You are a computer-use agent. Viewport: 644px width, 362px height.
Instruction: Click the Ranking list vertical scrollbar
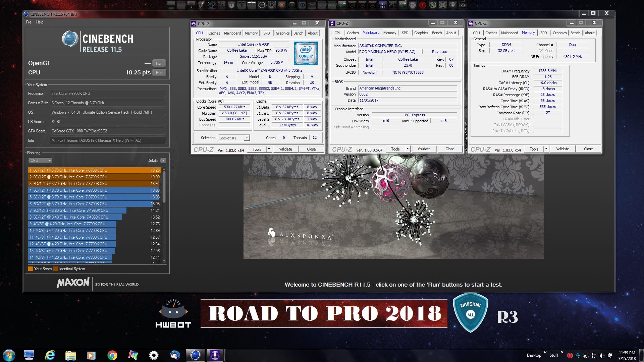pos(164,188)
